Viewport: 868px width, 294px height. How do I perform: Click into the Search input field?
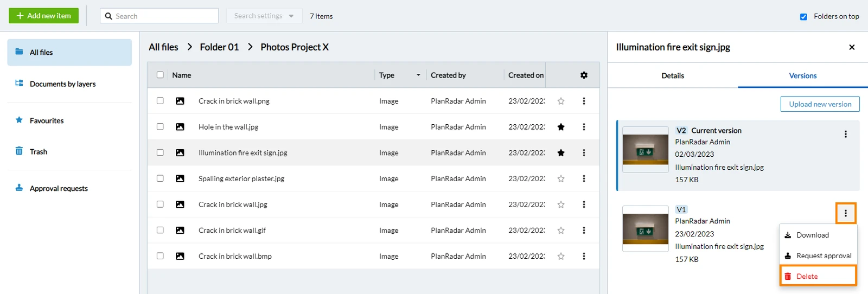point(159,16)
